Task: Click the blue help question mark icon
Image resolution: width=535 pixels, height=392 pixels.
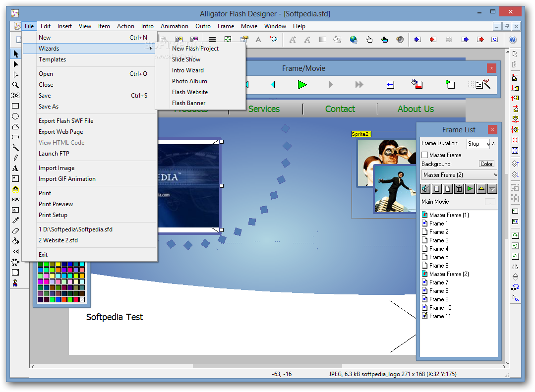Action: click(x=513, y=40)
